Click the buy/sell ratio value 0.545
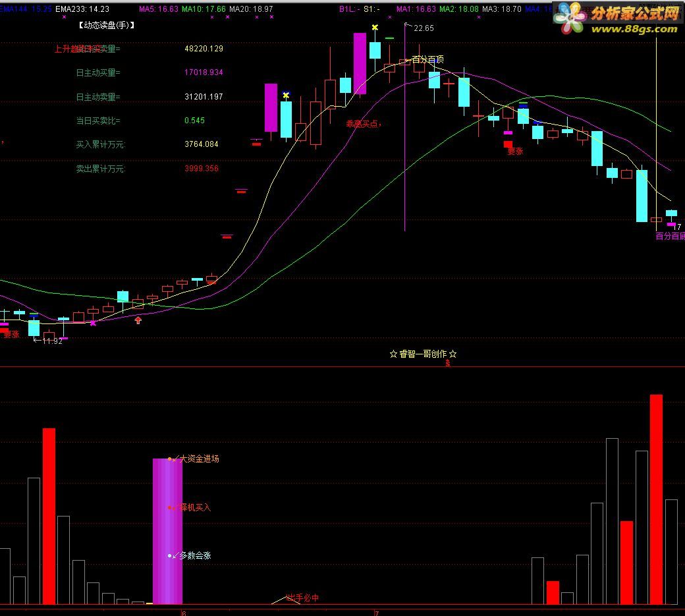The height and width of the screenshot is (616, 685). [x=194, y=120]
